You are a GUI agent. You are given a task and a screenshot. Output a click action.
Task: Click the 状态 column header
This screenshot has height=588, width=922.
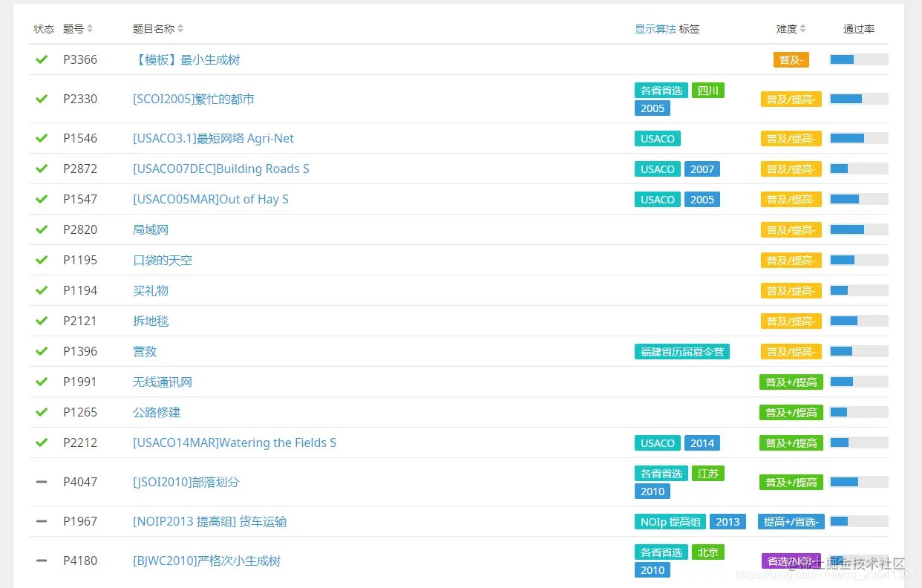[x=44, y=29]
